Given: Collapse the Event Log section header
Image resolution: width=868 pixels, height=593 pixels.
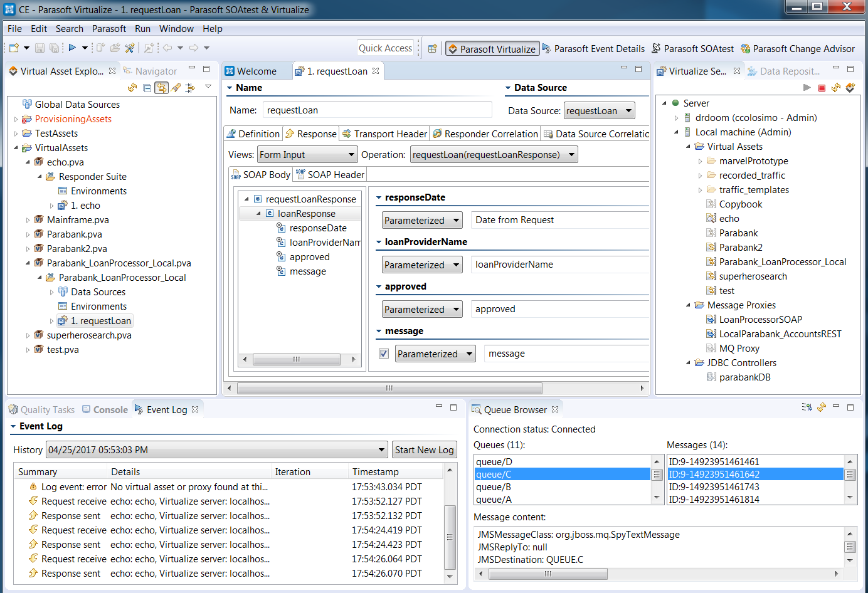Looking at the screenshot, I should point(13,426).
